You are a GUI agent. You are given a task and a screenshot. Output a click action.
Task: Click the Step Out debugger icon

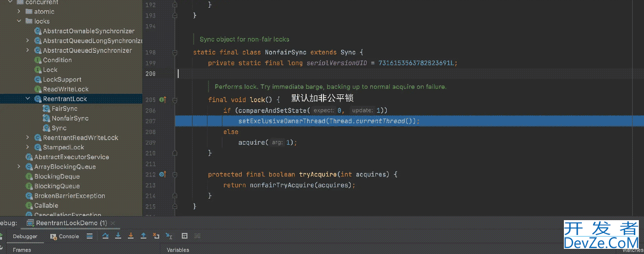(143, 236)
